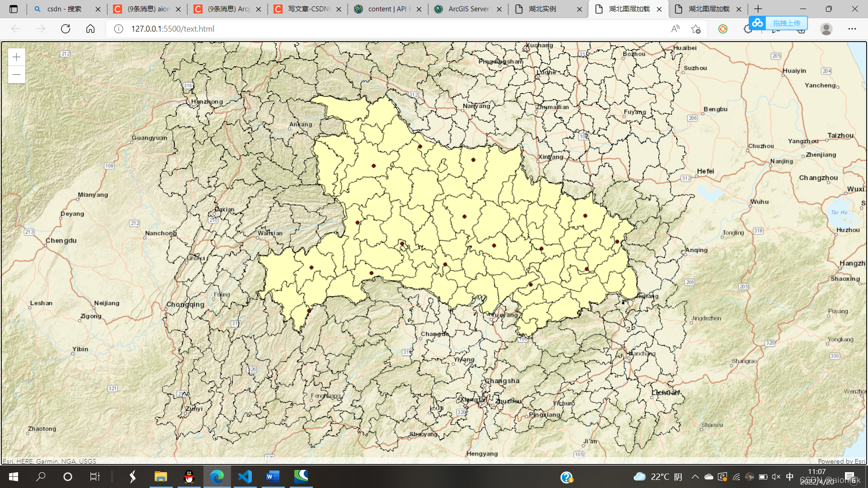
Task: Open Visual Studio Code from taskbar
Action: tap(245, 477)
